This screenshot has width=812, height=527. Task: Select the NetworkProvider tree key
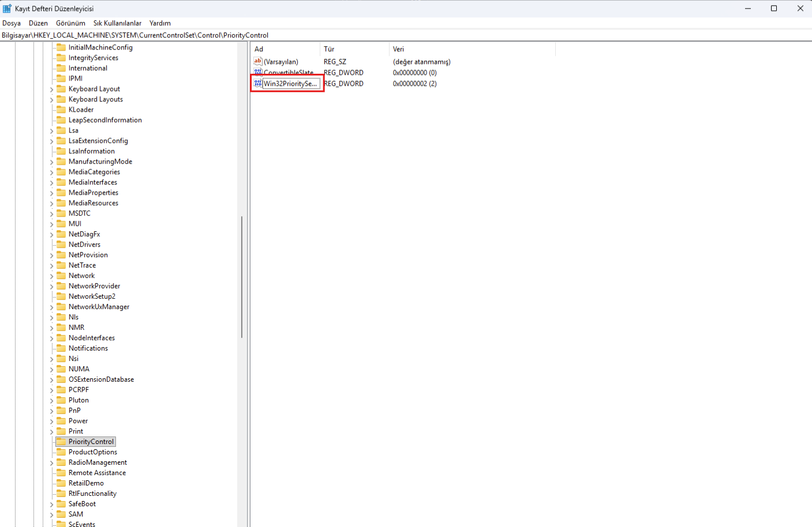(95, 286)
